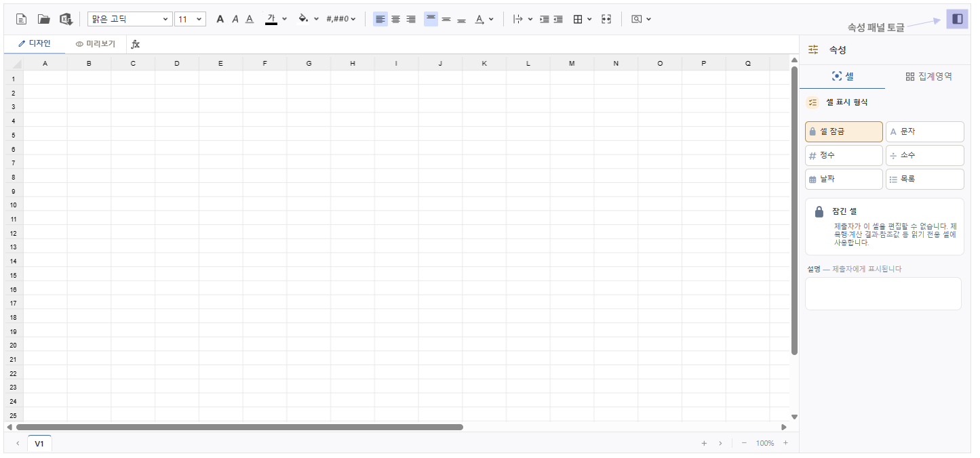
Task: Click the 잠긴 셀 info heading
Action: tap(844, 211)
